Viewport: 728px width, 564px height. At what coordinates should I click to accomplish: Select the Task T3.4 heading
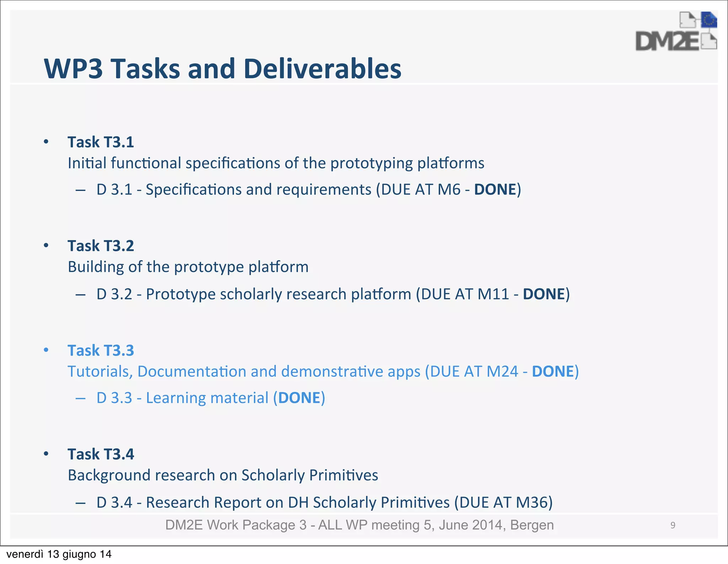coord(101,454)
